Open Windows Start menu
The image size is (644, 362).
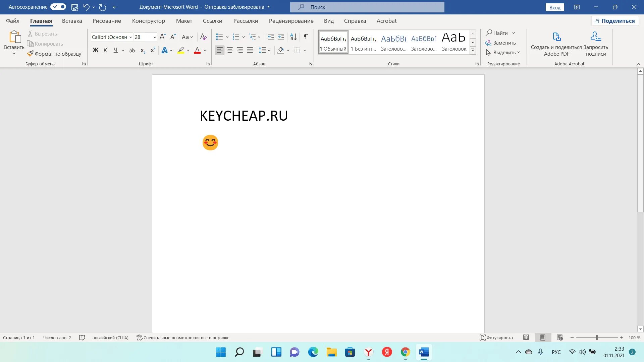(221, 352)
